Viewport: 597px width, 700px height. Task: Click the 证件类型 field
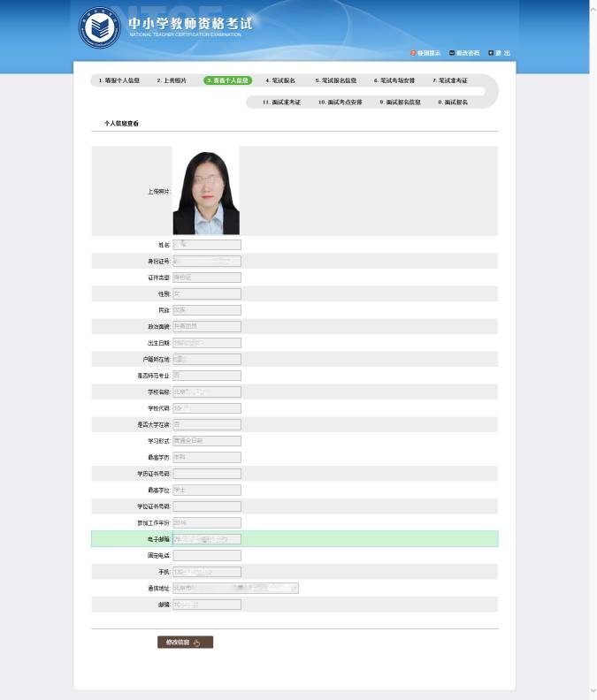coord(207,278)
